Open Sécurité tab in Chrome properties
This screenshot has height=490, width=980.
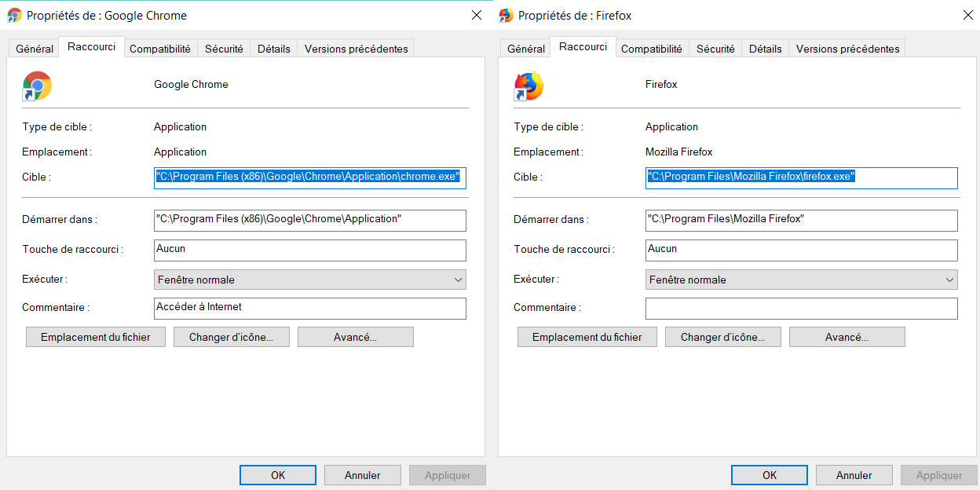point(224,49)
